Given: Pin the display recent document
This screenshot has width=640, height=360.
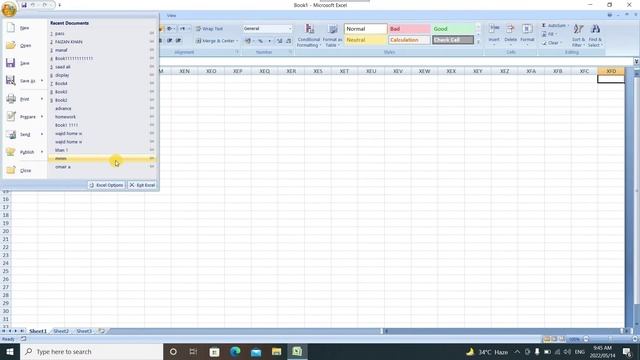Looking at the screenshot, I should (152, 75).
